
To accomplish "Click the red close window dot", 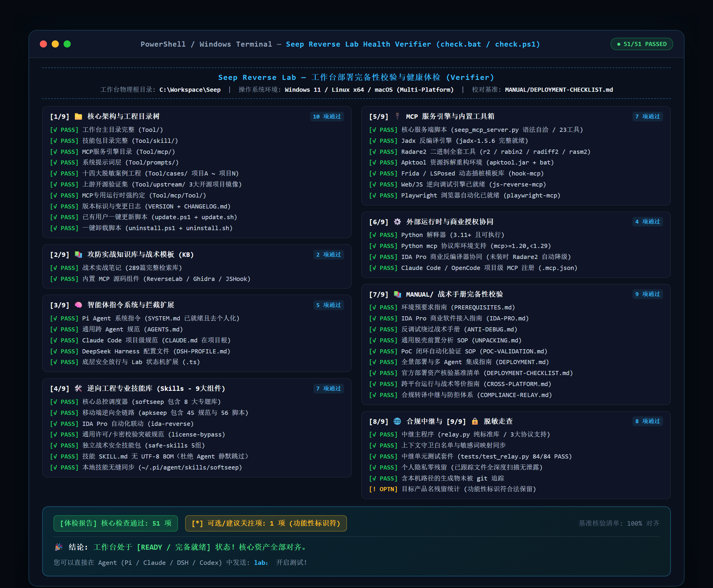I will tap(43, 44).
